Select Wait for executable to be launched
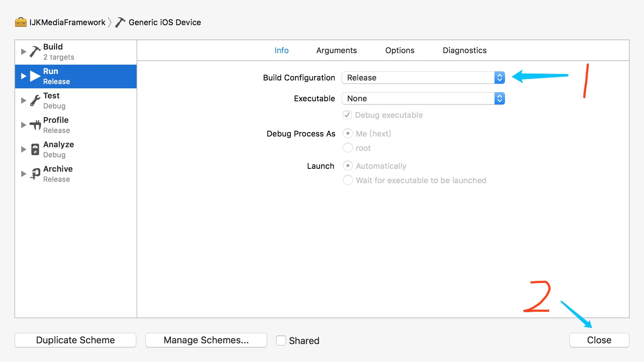Viewport: 644px width, 362px height. point(348,180)
